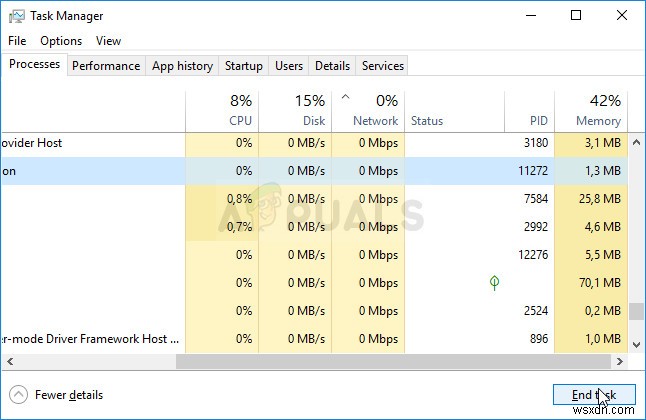Click the Task Manager app icon
Image resolution: width=646 pixels, height=420 pixels.
tap(17, 16)
